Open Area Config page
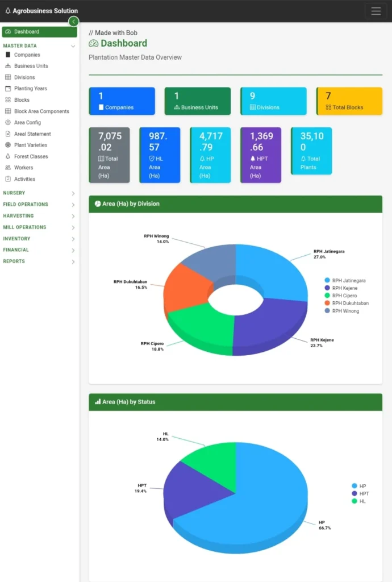Image resolution: width=392 pixels, height=582 pixels. (x=27, y=122)
